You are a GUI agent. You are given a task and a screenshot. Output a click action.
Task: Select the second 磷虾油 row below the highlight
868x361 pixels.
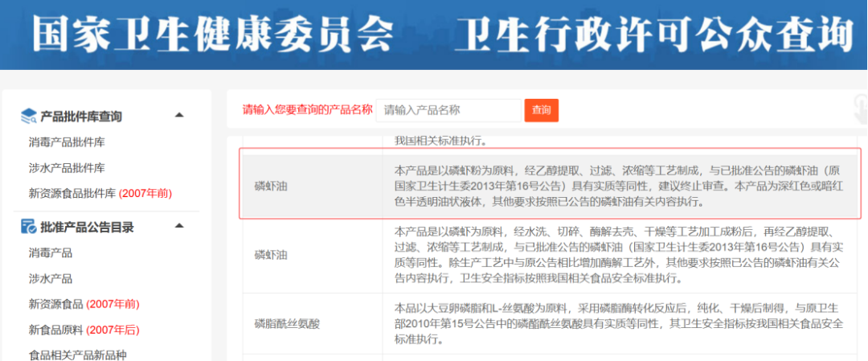pos(271,255)
